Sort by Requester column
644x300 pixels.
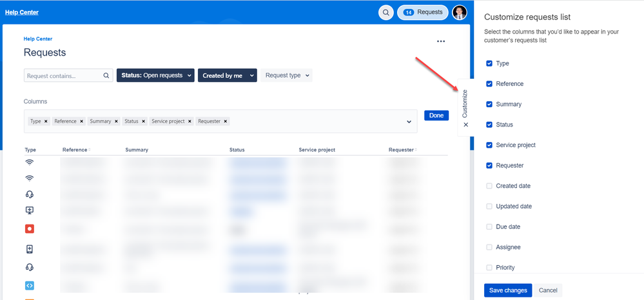pos(402,150)
